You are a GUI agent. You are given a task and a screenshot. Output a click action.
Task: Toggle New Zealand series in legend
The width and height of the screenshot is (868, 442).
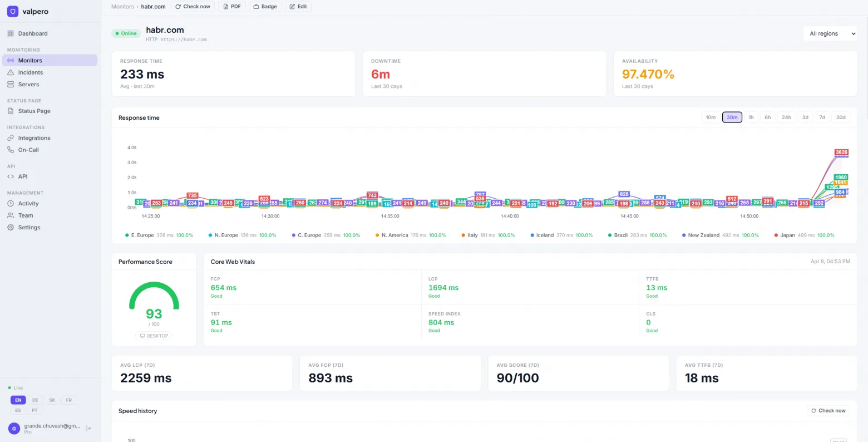click(x=721, y=235)
